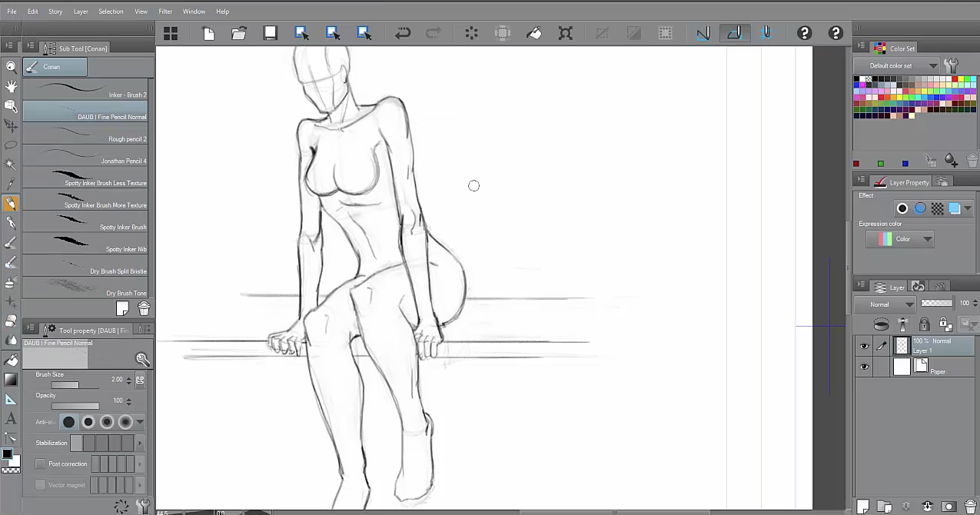Click the Redo arrow

coord(434,33)
